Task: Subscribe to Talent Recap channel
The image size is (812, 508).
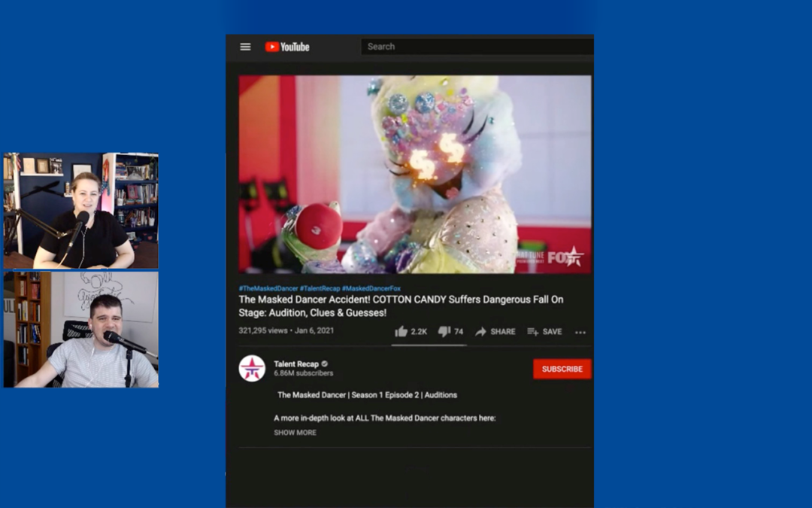Action: click(562, 369)
